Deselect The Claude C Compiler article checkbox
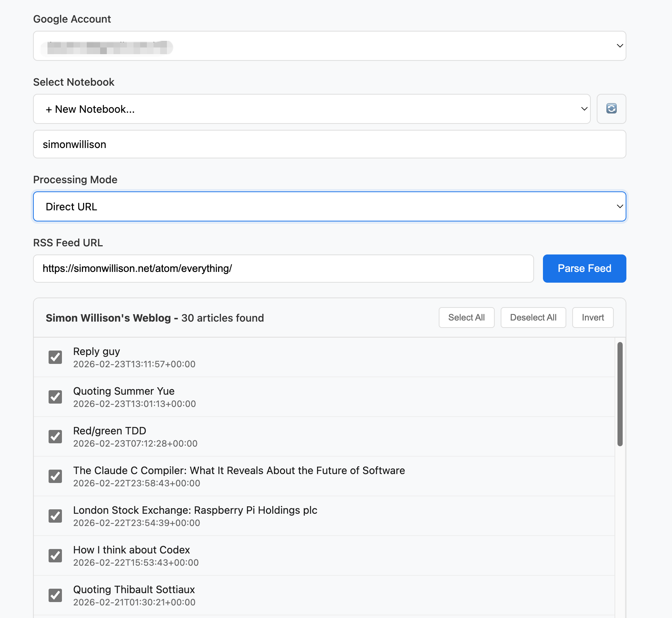The image size is (672, 618). [55, 476]
